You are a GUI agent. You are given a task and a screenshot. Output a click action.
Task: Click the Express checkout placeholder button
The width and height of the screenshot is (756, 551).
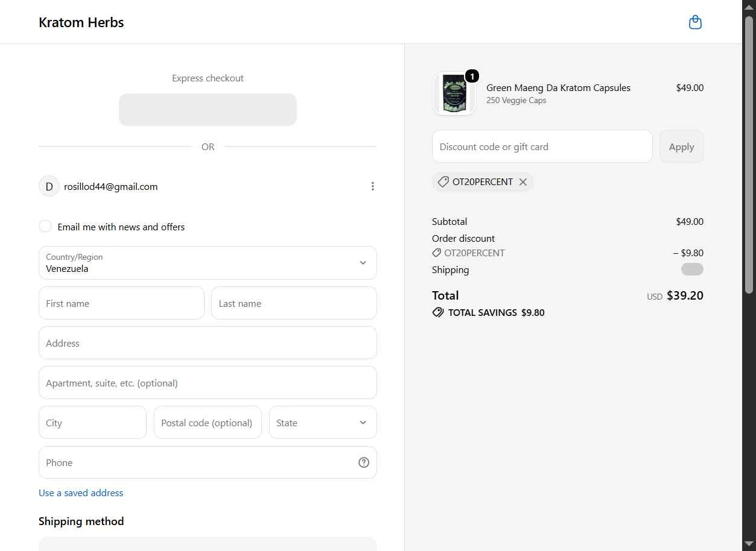(x=208, y=110)
